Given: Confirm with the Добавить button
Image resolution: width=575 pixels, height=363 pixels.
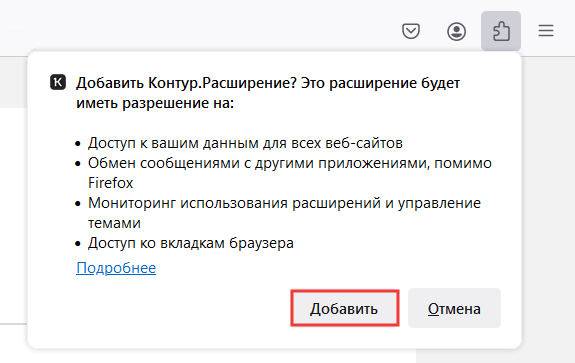Looking at the screenshot, I should [345, 308].
